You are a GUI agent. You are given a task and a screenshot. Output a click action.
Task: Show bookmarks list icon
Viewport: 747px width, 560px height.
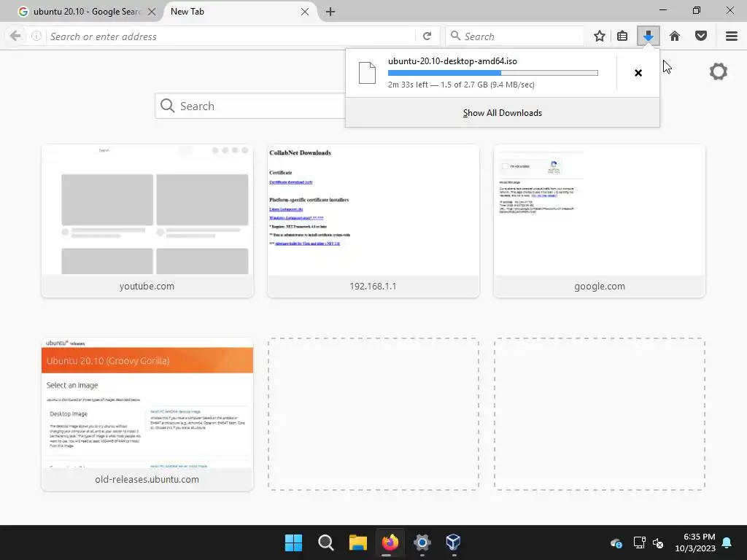(622, 36)
